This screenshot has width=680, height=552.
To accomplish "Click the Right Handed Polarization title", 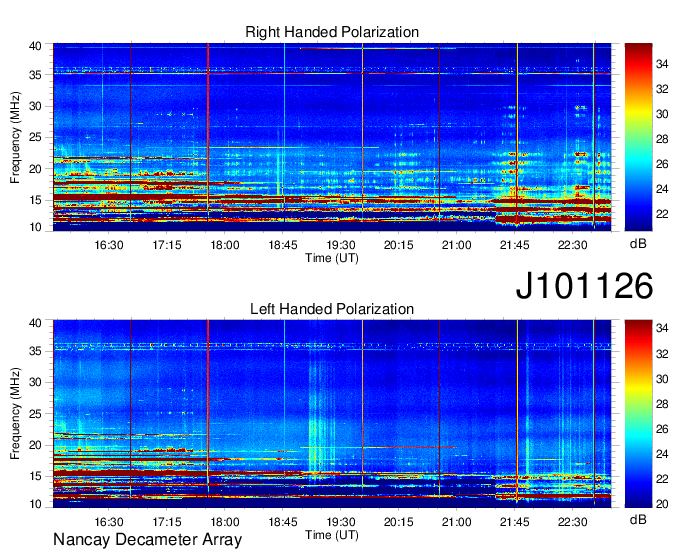I will pos(332,32).
